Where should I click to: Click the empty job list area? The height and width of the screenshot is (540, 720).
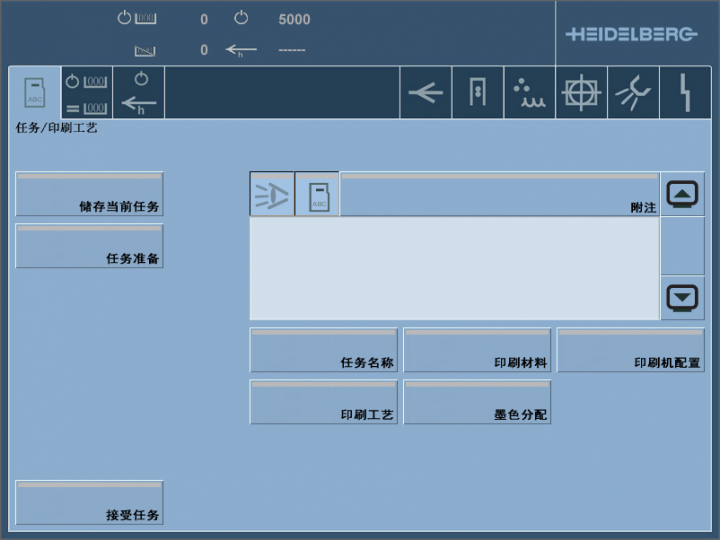[x=455, y=268]
